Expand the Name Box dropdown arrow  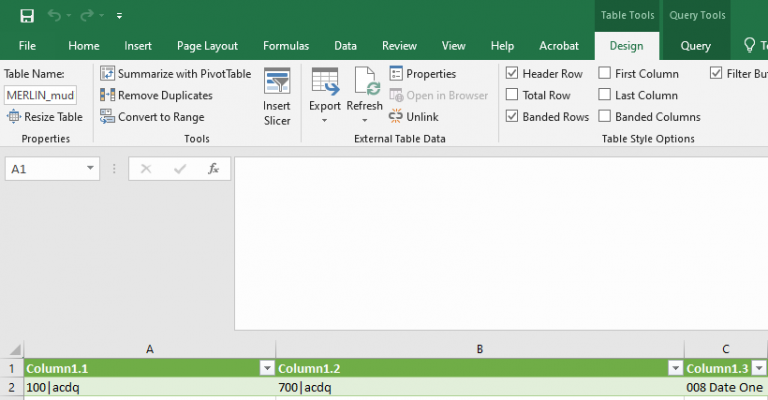91,169
